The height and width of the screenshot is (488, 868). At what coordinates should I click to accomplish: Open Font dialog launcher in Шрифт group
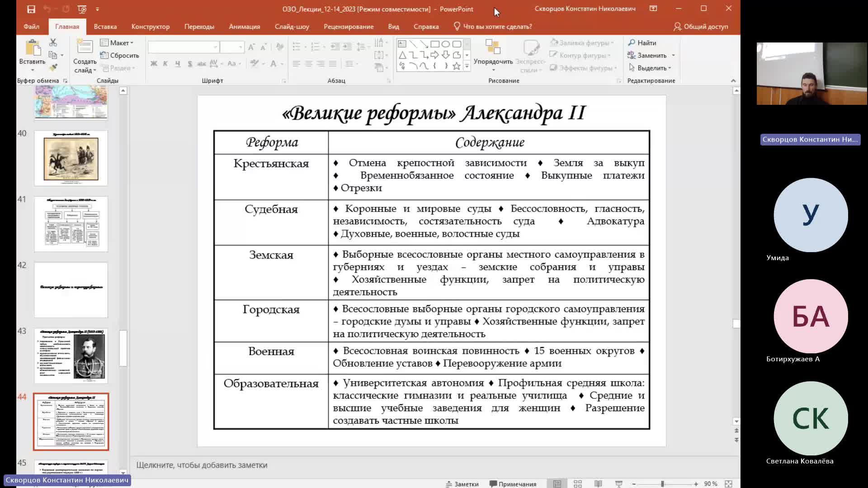(x=284, y=81)
